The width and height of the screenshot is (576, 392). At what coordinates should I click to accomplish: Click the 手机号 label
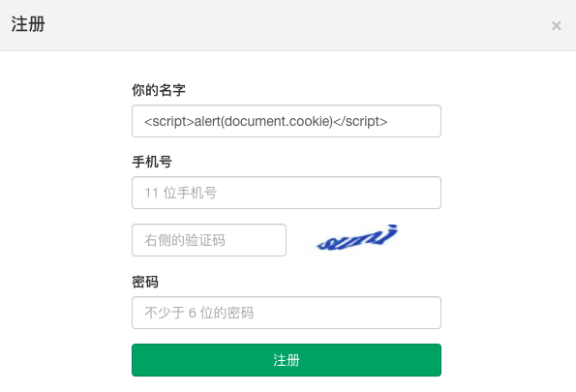point(152,162)
